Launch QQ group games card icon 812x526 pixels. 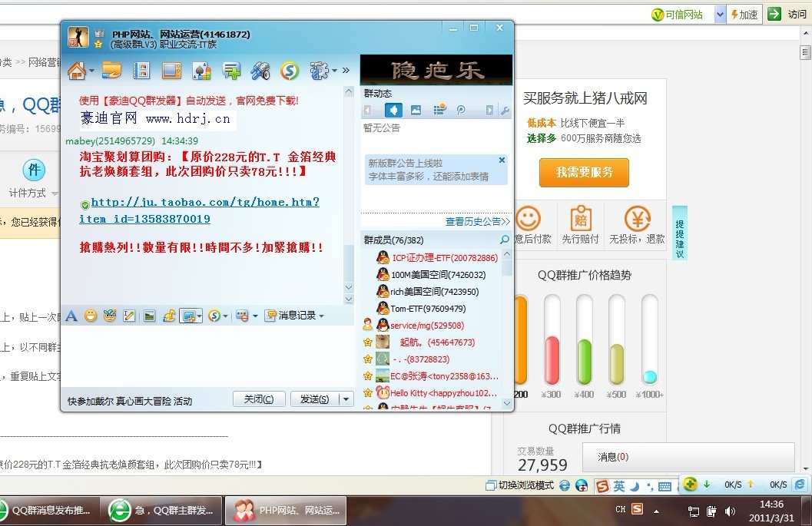point(201,71)
